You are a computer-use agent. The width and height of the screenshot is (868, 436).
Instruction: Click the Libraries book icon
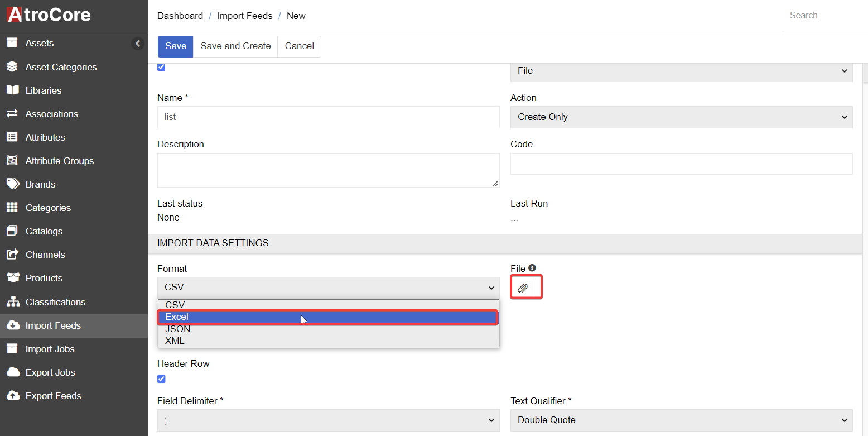click(x=12, y=90)
